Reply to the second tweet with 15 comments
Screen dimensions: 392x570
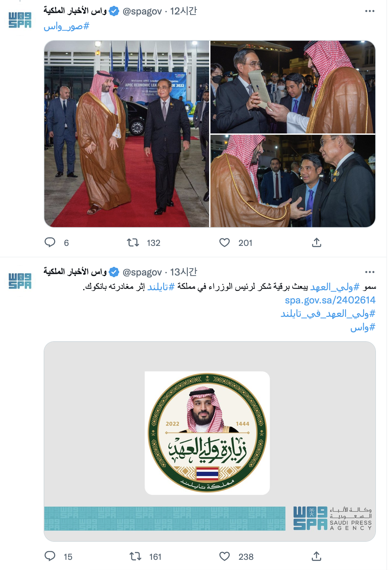point(50,556)
